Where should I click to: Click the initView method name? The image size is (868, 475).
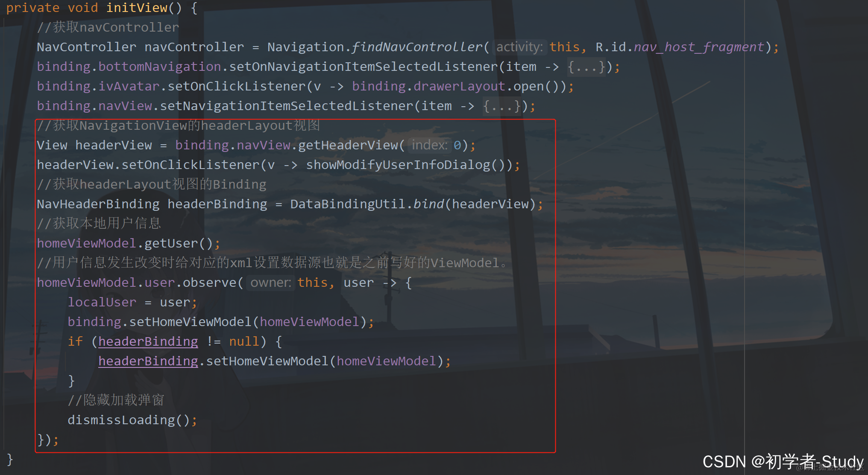pos(137,8)
